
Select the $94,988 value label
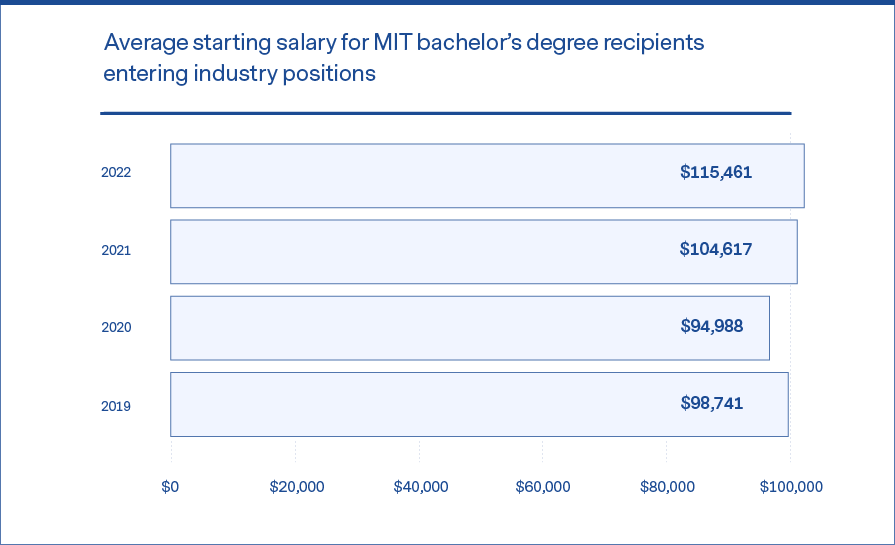coord(712,326)
